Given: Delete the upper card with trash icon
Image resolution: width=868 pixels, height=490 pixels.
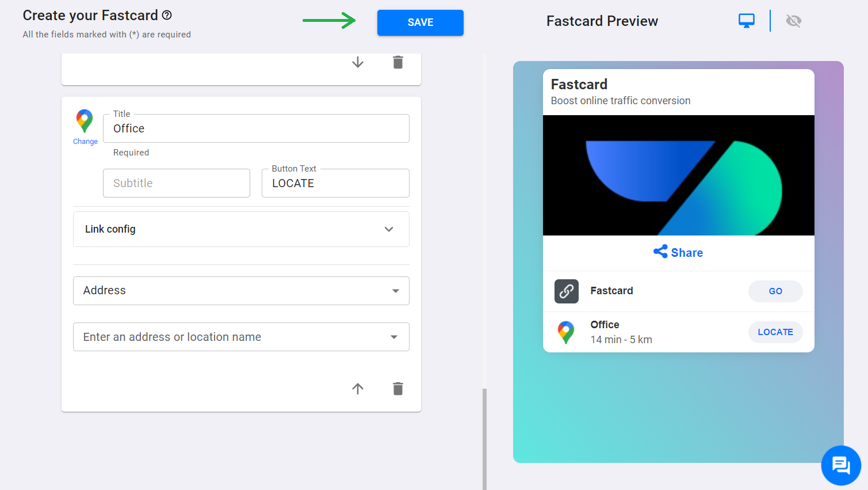Looking at the screenshot, I should (x=398, y=62).
